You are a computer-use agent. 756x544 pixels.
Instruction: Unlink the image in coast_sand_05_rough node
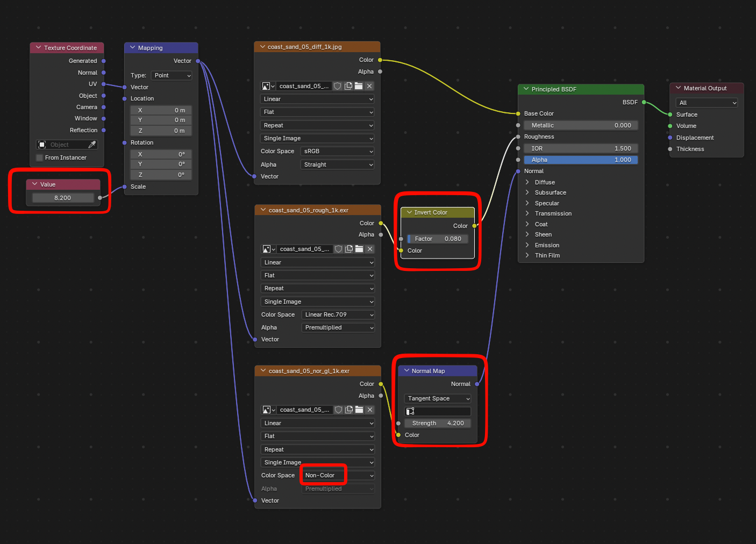click(x=370, y=249)
